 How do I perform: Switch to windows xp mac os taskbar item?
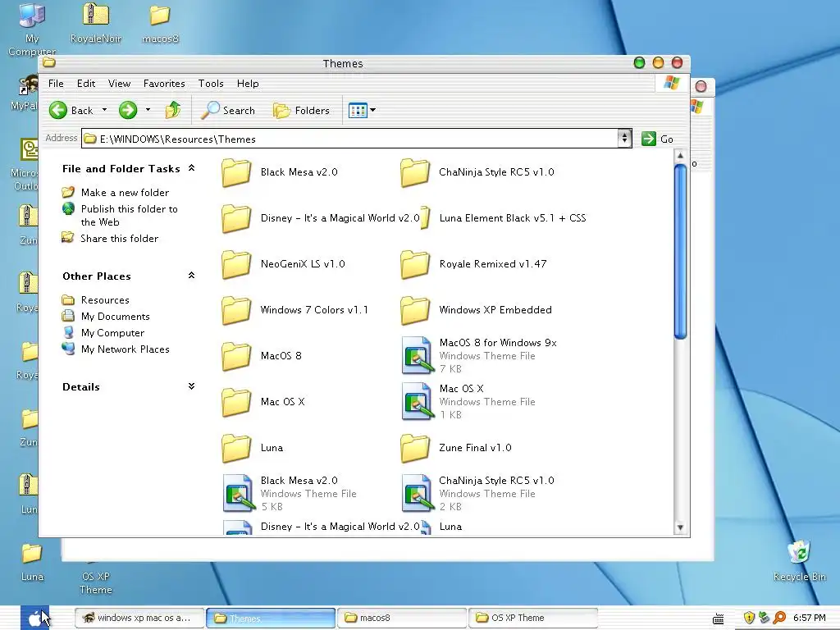tap(139, 618)
